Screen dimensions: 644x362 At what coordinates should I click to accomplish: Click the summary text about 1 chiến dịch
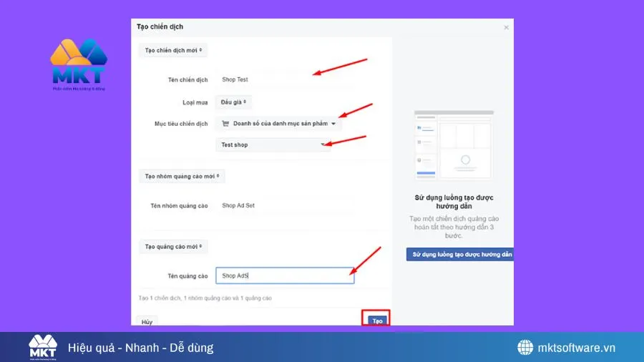click(x=205, y=298)
